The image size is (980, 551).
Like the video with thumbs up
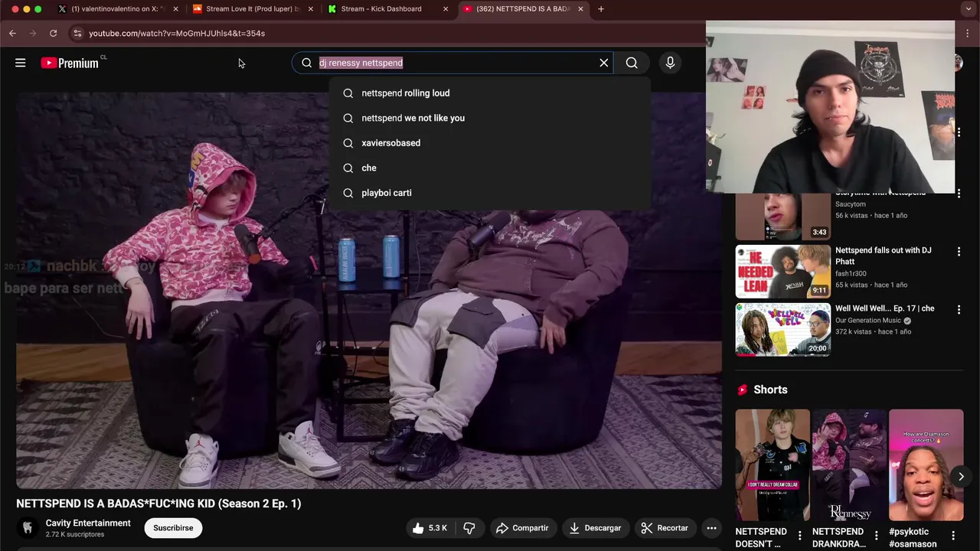430,528
